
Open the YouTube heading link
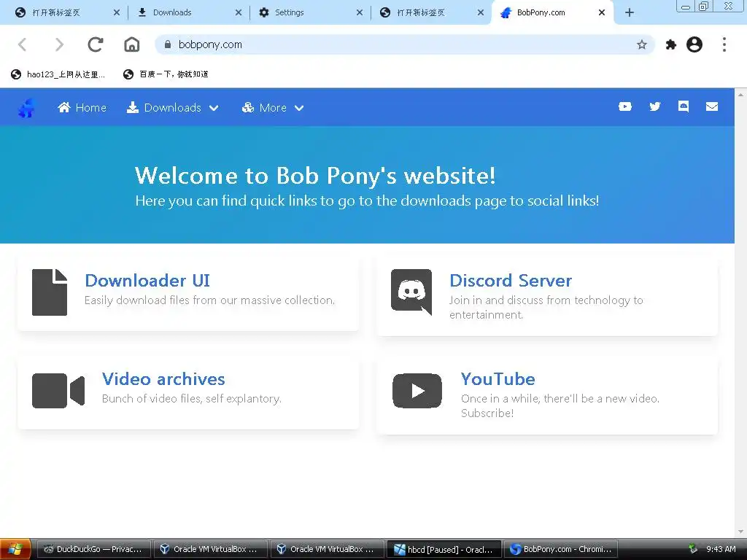coord(498,379)
